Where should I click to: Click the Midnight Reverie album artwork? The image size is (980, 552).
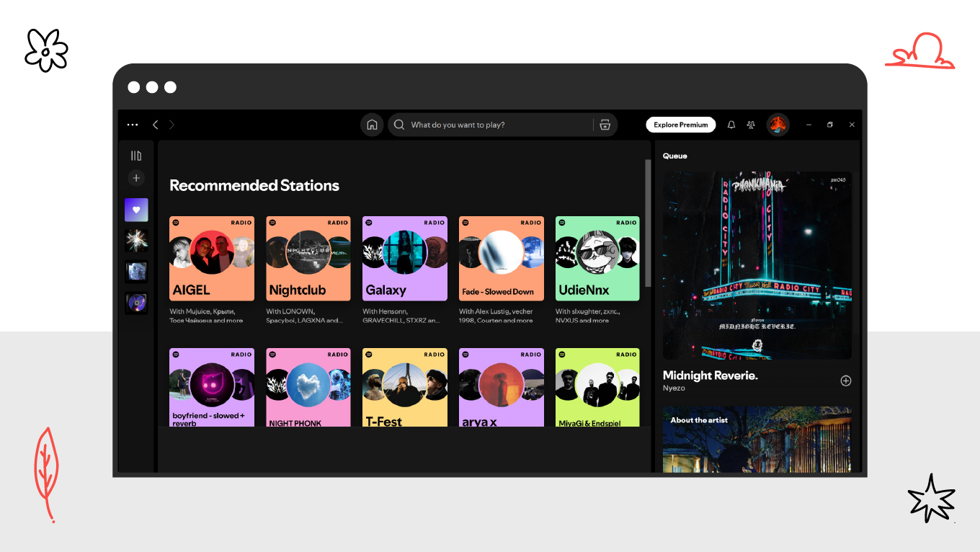[757, 264]
